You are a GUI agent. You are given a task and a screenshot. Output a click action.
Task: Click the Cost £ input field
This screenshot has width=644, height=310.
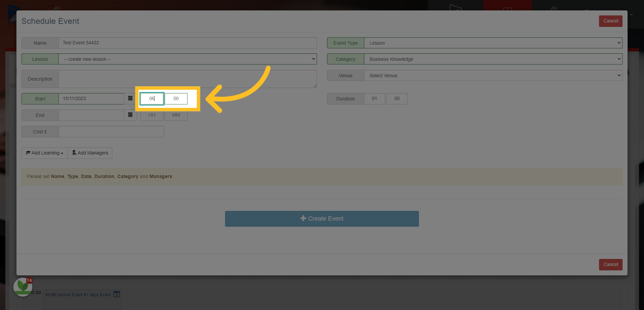coord(111,132)
